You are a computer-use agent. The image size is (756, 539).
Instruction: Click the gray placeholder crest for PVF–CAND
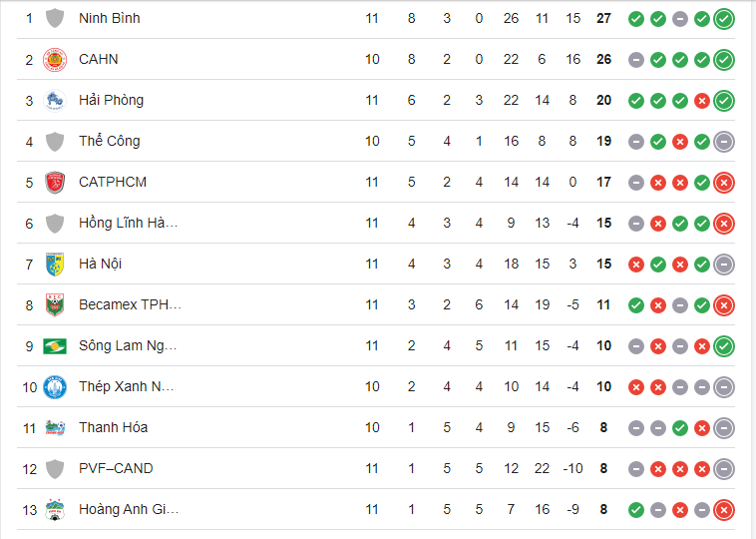[x=55, y=468]
